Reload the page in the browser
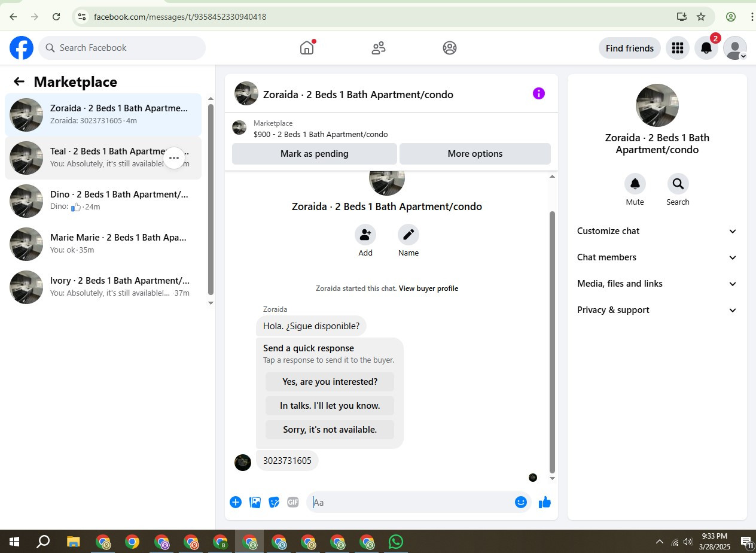756x553 pixels. pyautogui.click(x=56, y=17)
